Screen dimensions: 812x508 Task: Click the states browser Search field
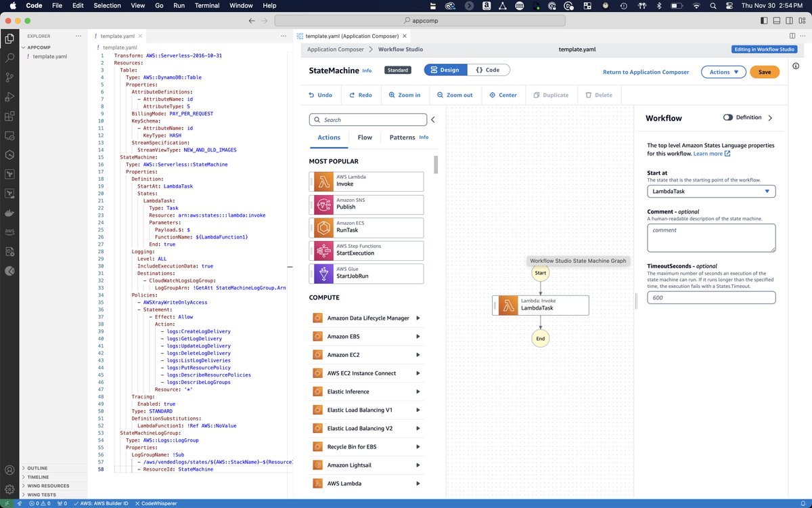pos(368,120)
